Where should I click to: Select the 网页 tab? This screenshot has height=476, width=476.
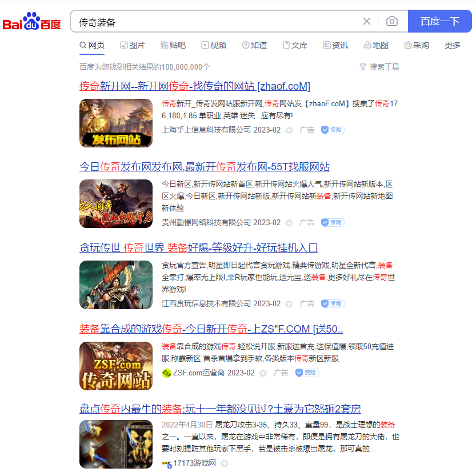pyautogui.click(x=92, y=46)
